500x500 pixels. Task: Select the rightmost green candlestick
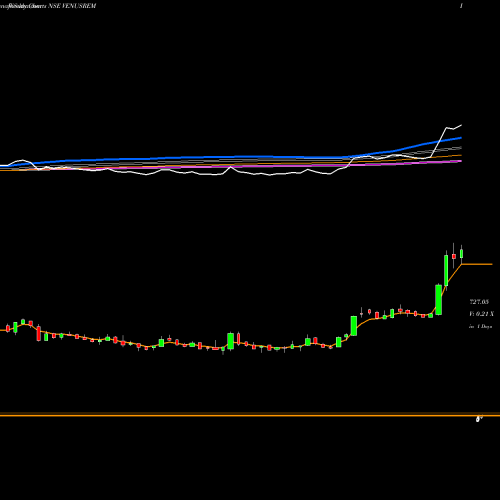point(462,253)
